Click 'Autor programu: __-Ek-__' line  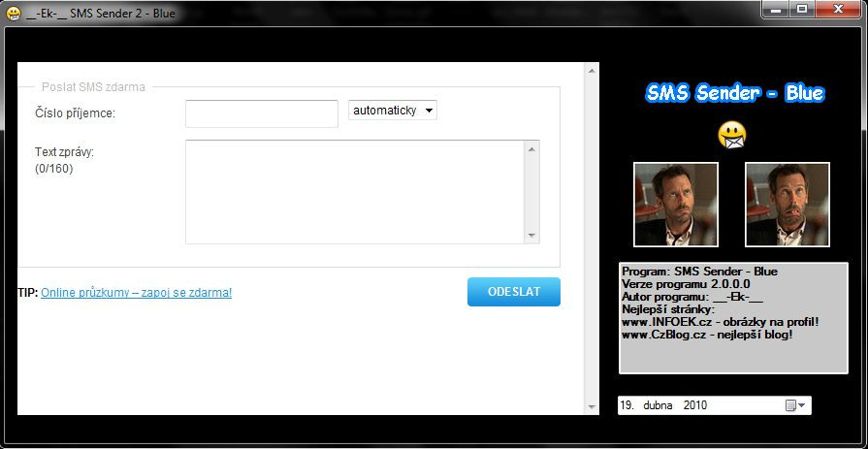[692, 297]
